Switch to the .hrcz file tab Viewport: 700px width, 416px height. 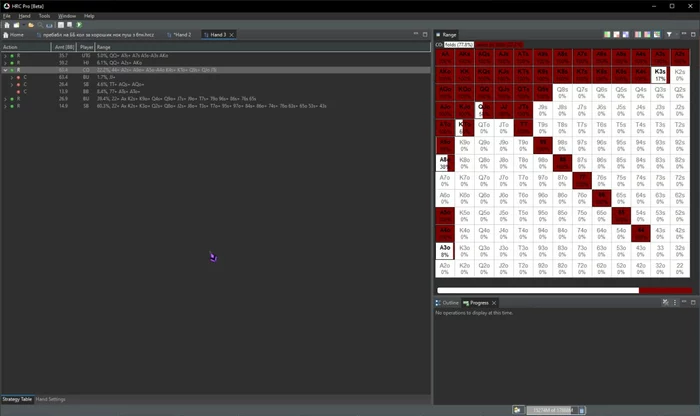click(x=95, y=34)
